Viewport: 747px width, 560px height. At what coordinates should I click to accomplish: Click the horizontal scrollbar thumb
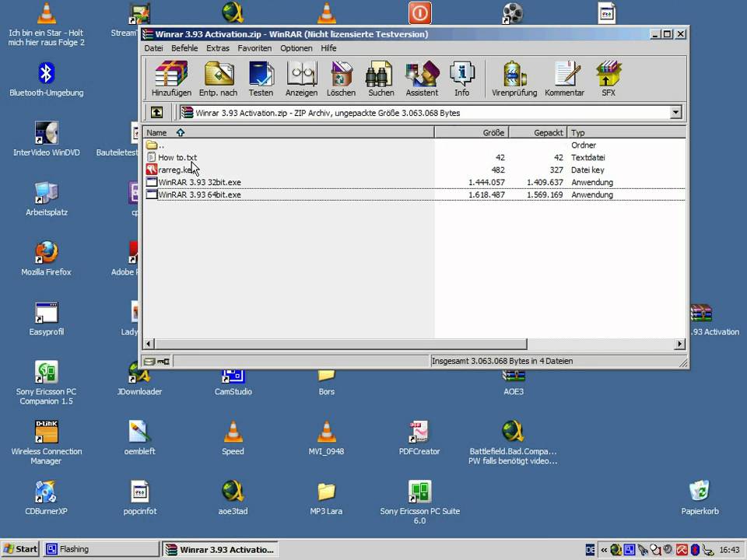[341, 344]
